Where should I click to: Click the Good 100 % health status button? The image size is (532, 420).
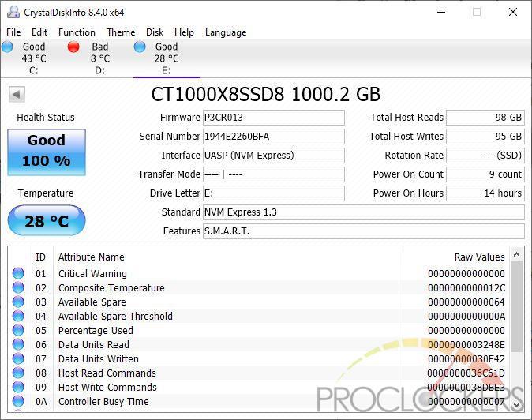click(x=47, y=152)
